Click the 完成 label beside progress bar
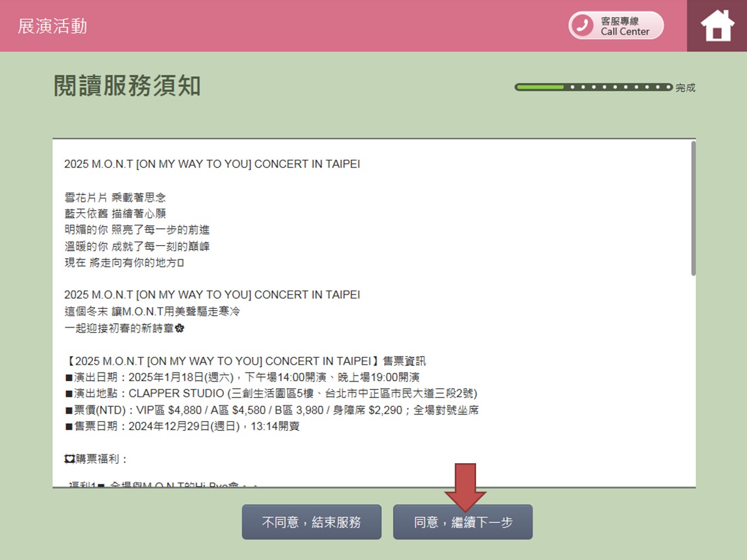The width and height of the screenshot is (747, 560). pos(685,87)
